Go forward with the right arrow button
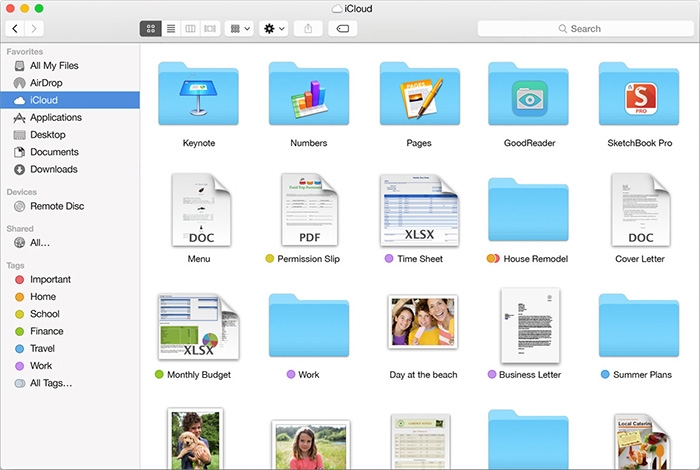700x470 pixels. click(x=34, y=29)
